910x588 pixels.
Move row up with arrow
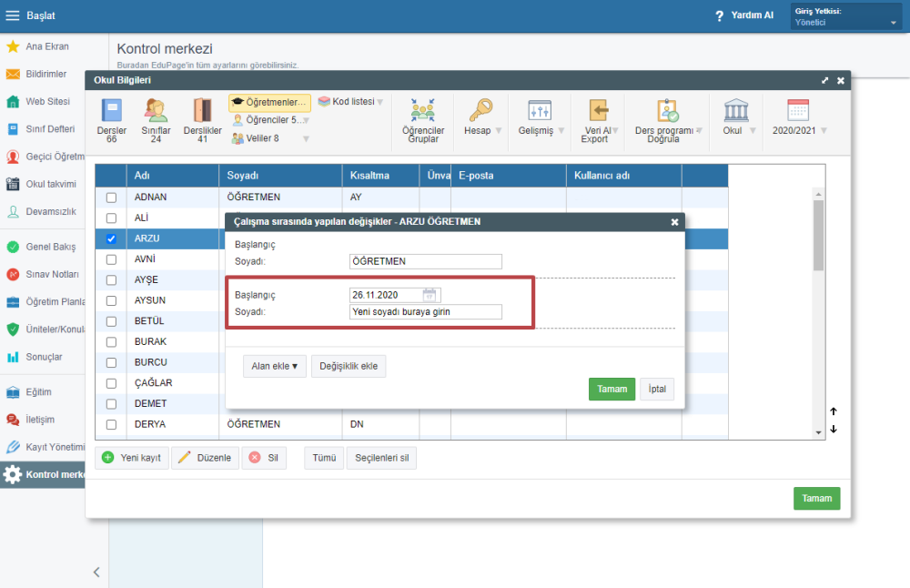point(834,411)
